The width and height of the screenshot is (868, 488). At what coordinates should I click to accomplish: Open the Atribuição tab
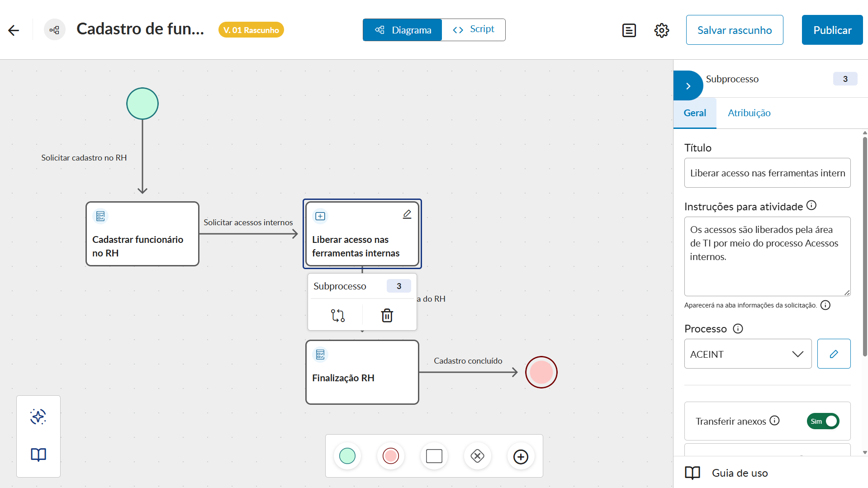[x=749, y=113]
